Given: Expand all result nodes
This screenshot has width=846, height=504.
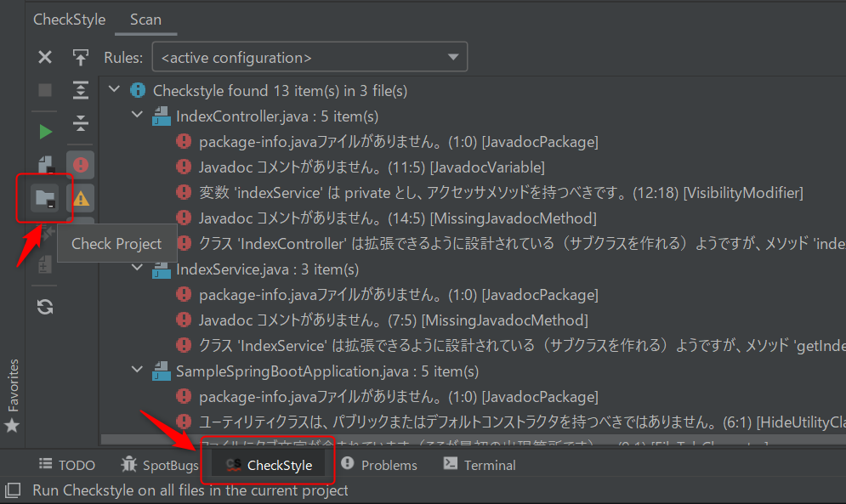Looking at the screenshot, I should coord(81,90).
